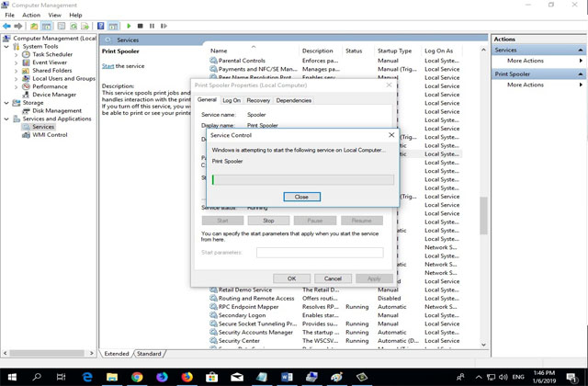Screen dimensions: 588x386
Task: Click the Export List toolbar icon
Action: coord(85,26)
